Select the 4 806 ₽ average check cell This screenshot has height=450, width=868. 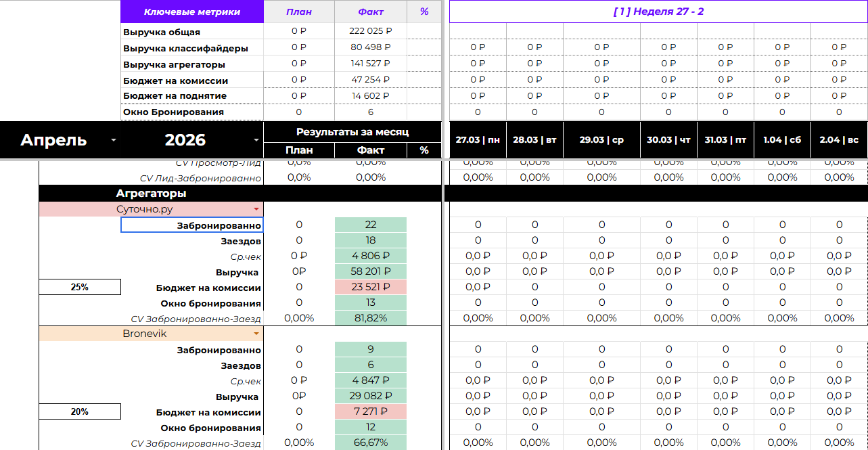tap(371, 256)
